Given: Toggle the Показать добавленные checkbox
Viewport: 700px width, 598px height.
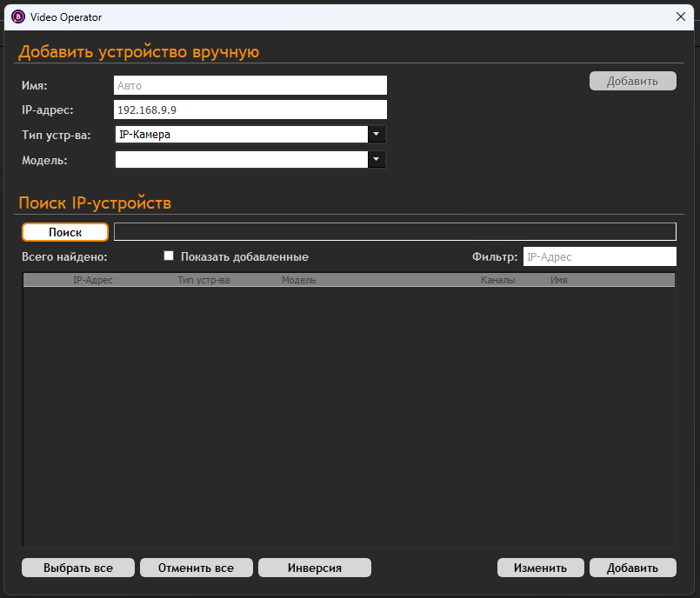Looking at the screenshot, I should (170, 256).
